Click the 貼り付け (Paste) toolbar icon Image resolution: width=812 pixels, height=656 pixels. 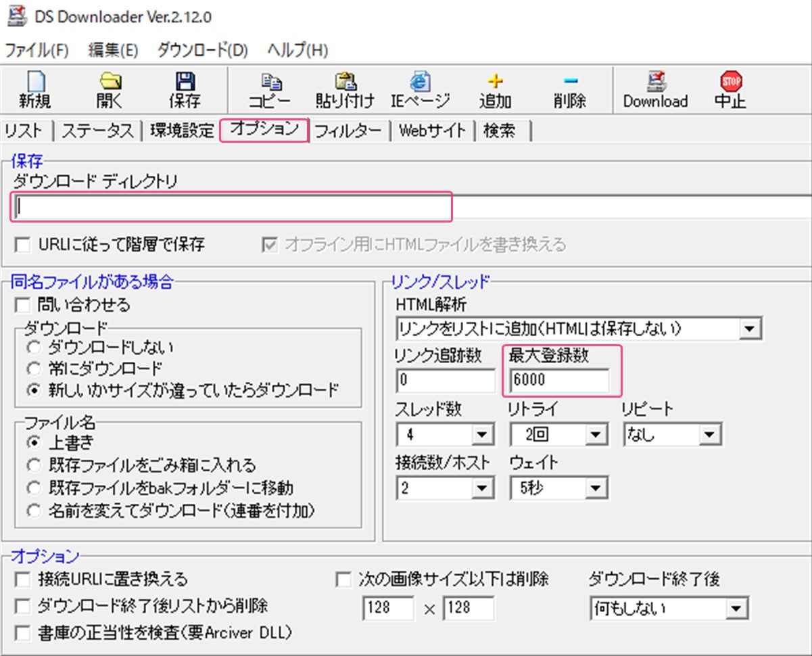click(345, 81)
